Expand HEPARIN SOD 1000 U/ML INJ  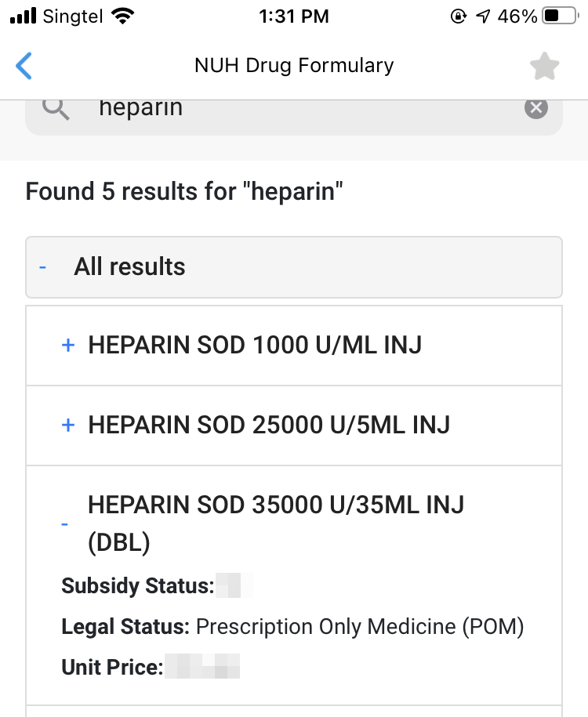coord(68,345)
